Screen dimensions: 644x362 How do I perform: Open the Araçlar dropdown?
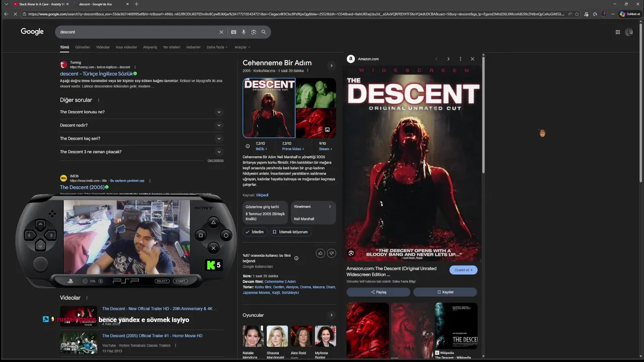[243, 47]
